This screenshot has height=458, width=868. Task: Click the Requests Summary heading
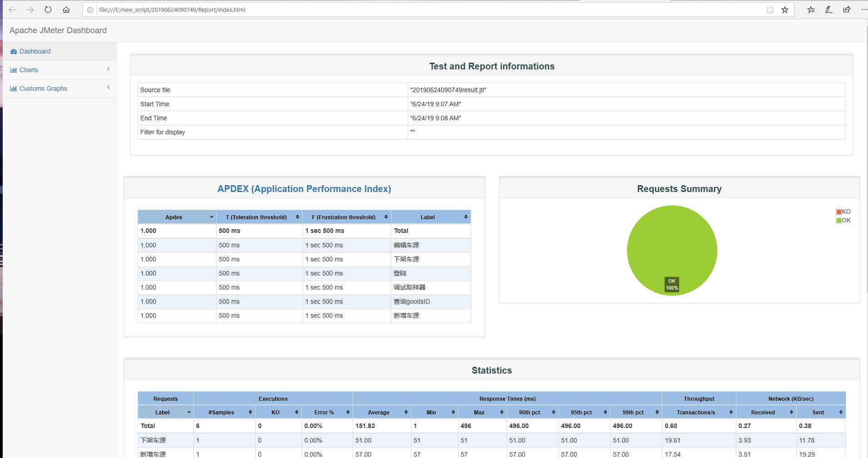point(679,189)
